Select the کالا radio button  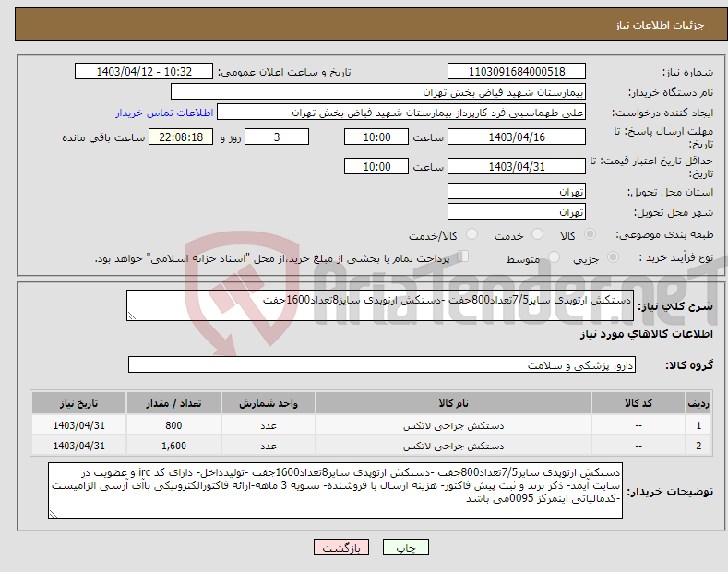coord(591,234)
